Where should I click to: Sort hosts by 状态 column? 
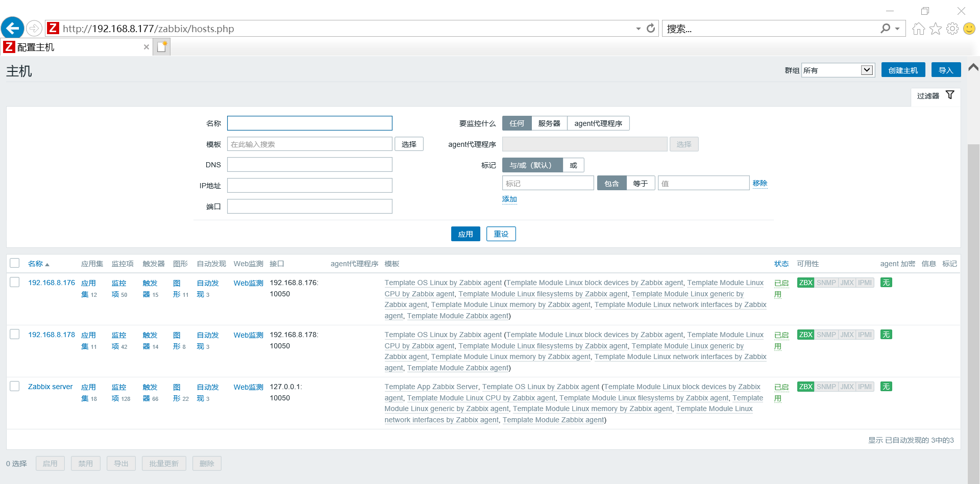[x=781, y=264]
